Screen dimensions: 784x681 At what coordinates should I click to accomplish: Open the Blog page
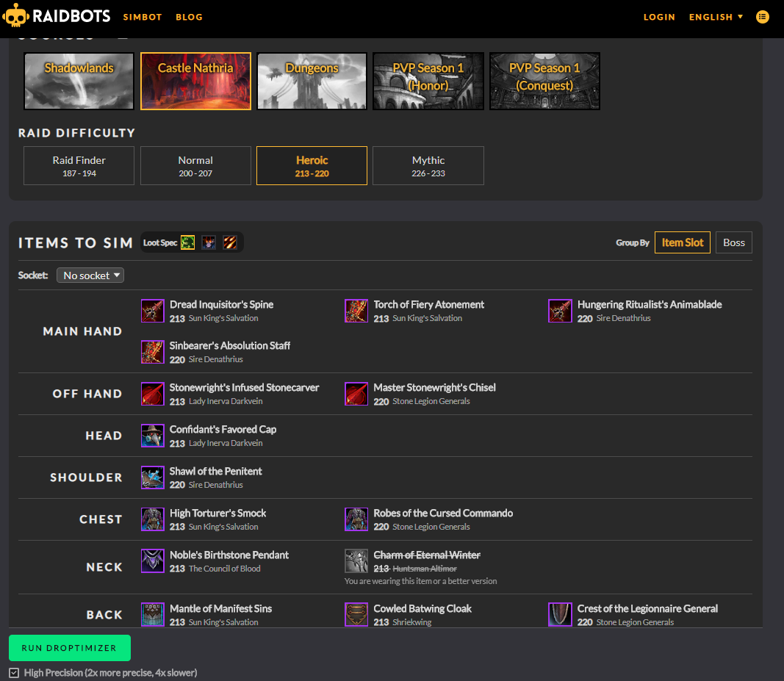pos(189,17)
